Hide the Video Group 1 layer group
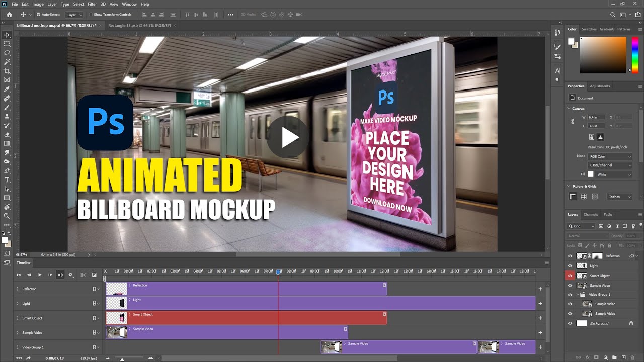Viewport: 644px width, 362px height. (570, 295)
